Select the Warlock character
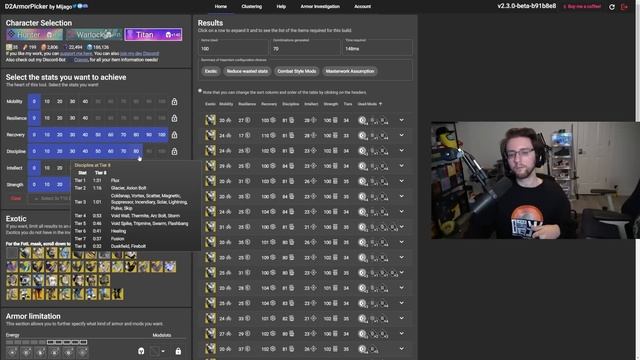 click(94, 35)
